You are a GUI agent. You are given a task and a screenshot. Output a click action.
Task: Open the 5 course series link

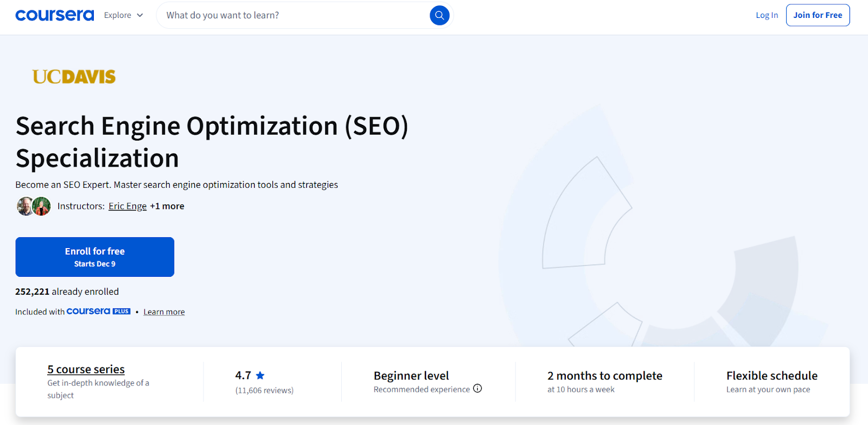click(86, 370)
